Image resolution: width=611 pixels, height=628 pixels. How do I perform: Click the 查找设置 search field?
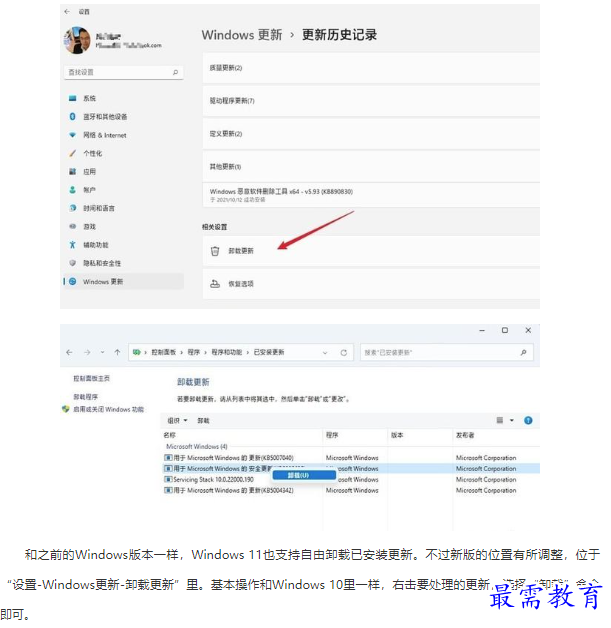(x=124, y=72)
